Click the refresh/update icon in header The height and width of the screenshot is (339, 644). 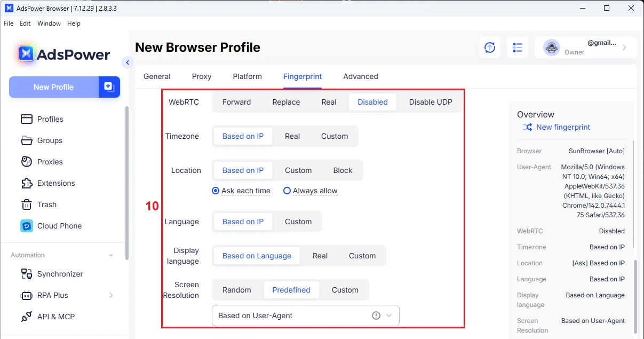point(489,48)
